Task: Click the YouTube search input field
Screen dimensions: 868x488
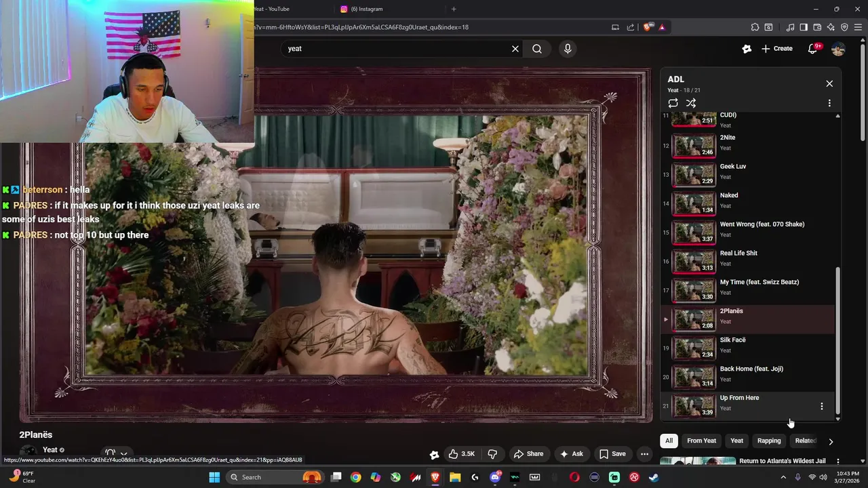Action: point(400,49)
